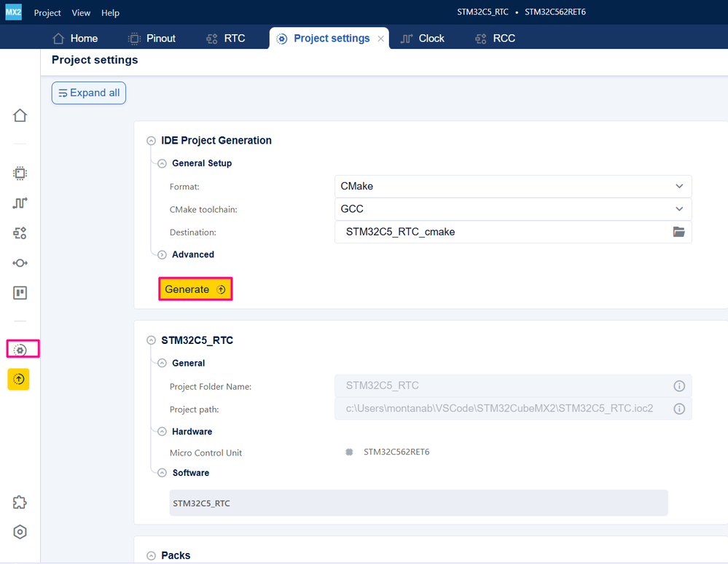728x564 pixels.
Task: Click the MX2 application logo
Action: tap(13, 12)
